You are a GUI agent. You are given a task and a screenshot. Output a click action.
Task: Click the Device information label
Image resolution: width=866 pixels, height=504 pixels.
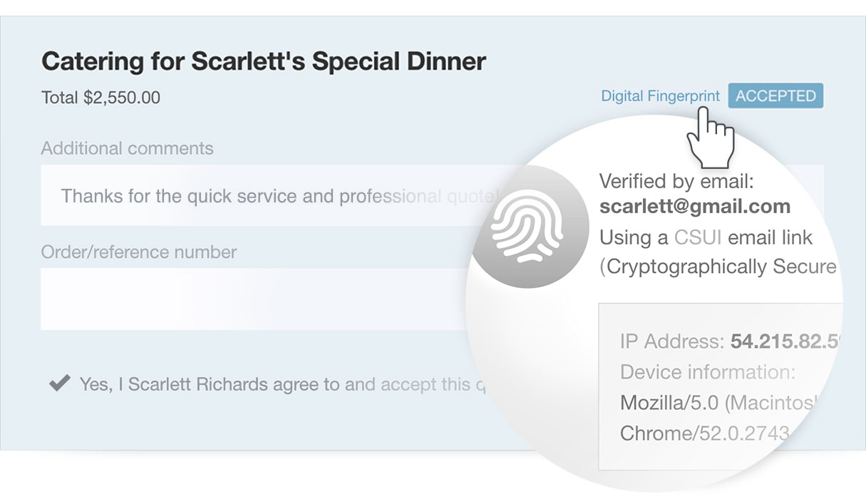(708, 372)
